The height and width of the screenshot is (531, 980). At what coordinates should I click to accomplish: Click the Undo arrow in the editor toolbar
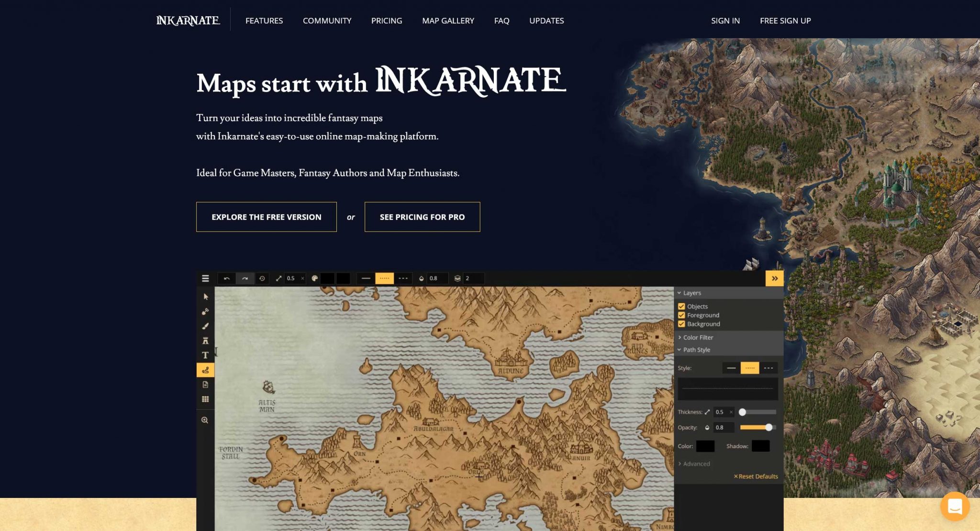[227, 278]
